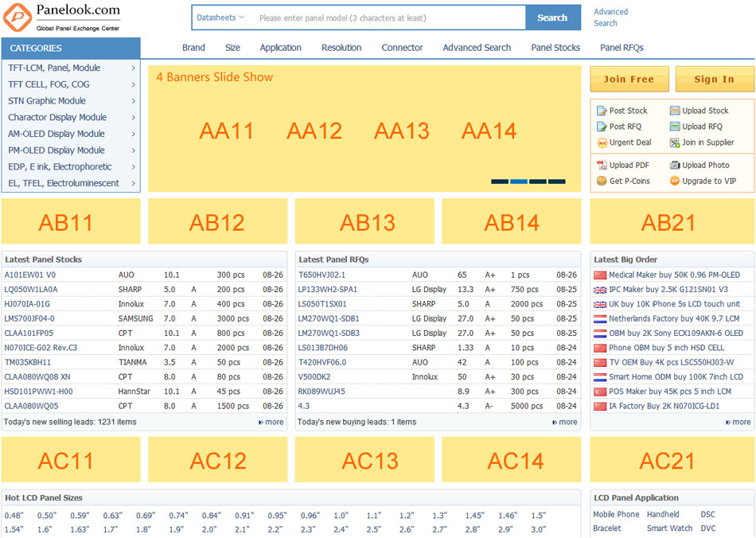Click the Upload Stock icon

pyautogui.click(x=675, y=111)
